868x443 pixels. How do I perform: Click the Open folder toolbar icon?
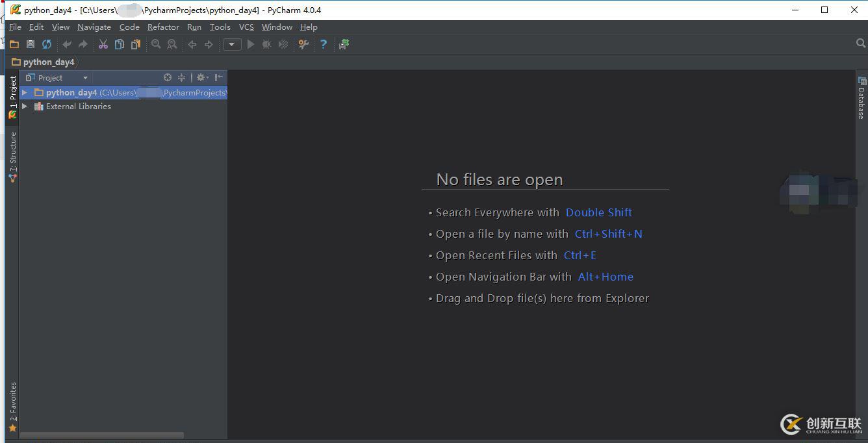coord(14,44)
